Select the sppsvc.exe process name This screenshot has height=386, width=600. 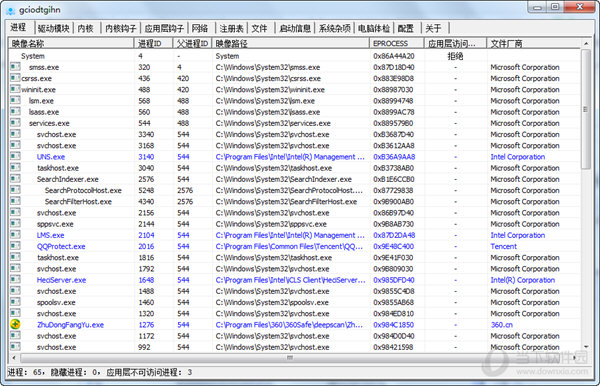pos(55,224)
